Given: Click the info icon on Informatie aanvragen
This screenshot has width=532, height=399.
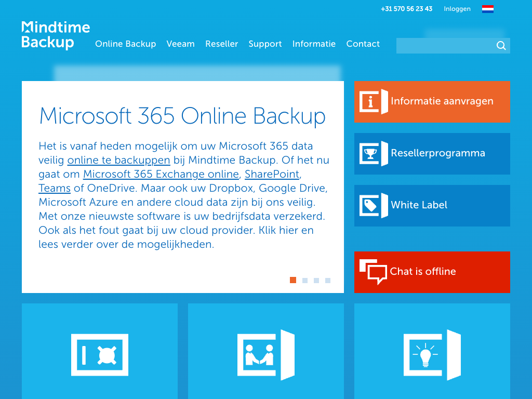Looking at the screenshot, I should [374, 101].
